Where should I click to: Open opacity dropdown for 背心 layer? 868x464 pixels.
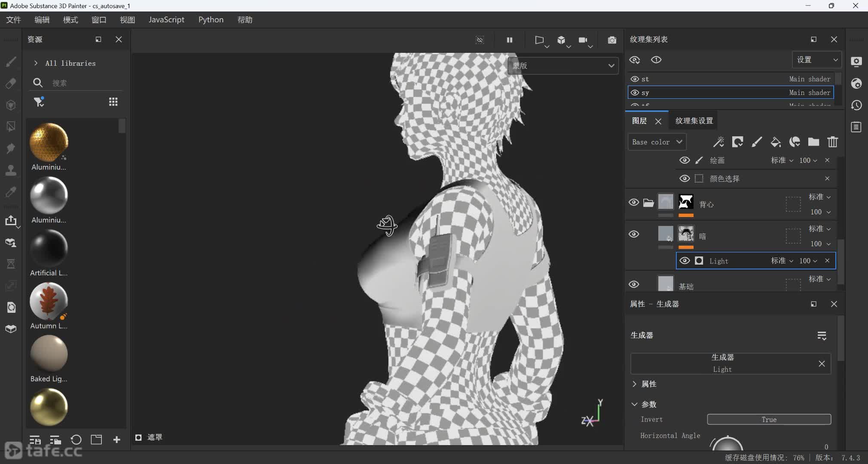[821, 212]
